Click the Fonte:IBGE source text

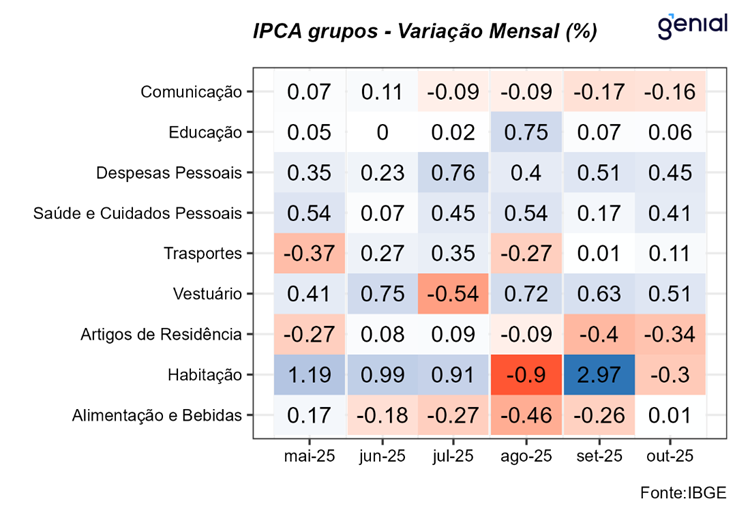click(x=686, y=492)
